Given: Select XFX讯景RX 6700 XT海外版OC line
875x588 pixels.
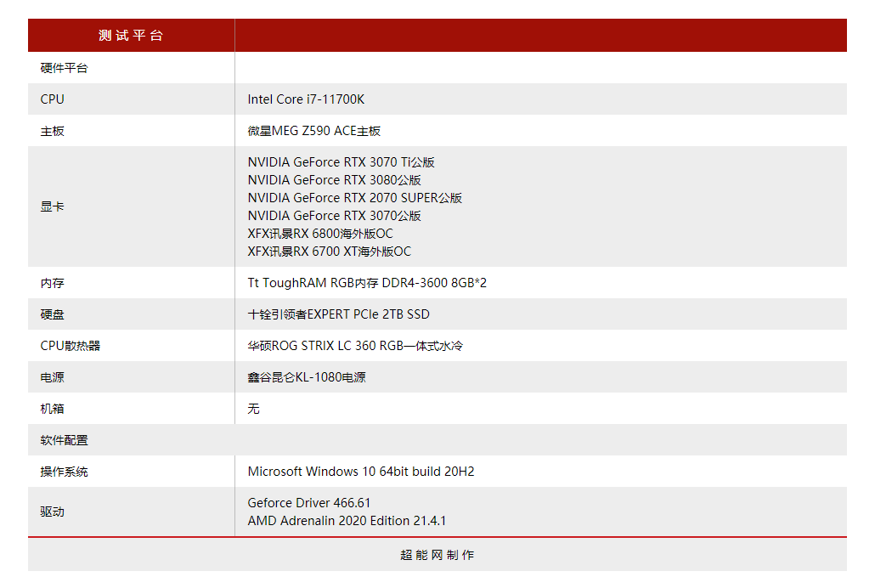Looking at the screenshot, I should point(330,252).
